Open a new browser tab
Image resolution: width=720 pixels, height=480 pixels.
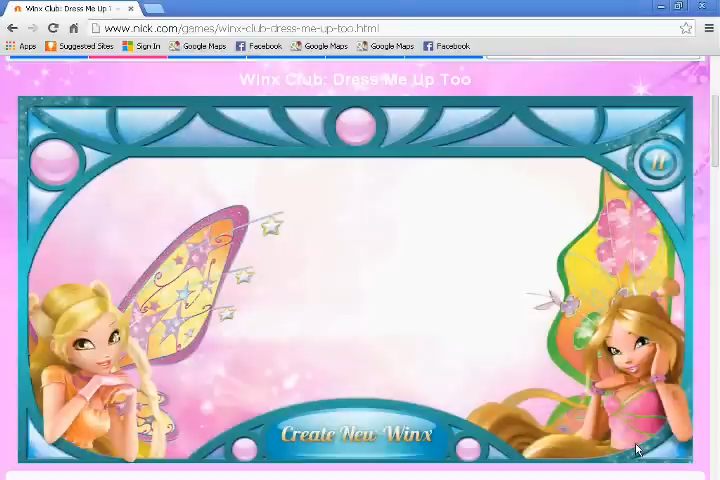153,9
